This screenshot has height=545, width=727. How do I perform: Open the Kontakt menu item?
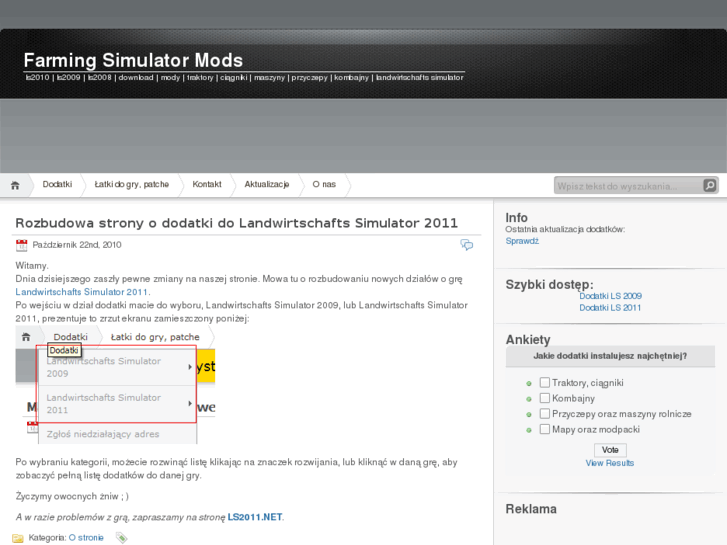click(207, 184)
